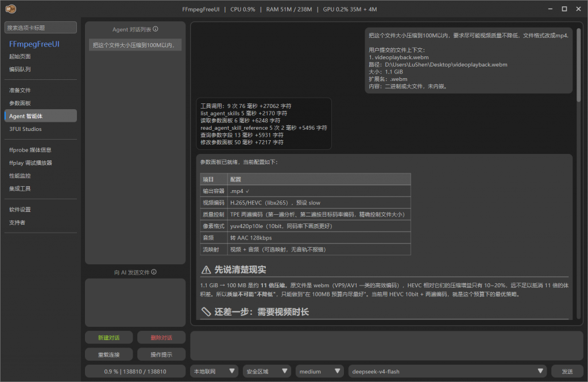Viewport: 588px width, 382px height.
Task: Click the 新建对话 button
Action: tap(109, 338)
